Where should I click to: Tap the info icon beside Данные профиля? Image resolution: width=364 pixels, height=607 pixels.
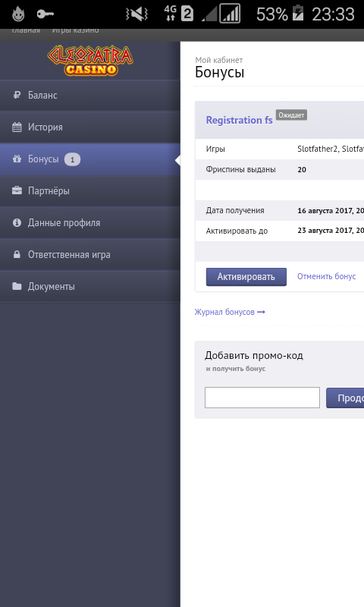coord(17,222)
